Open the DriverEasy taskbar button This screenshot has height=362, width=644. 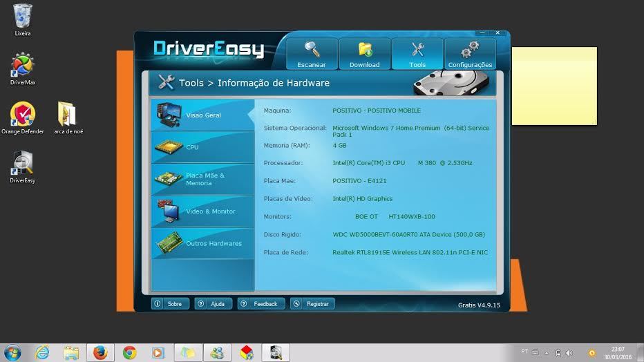coord(276,352)
